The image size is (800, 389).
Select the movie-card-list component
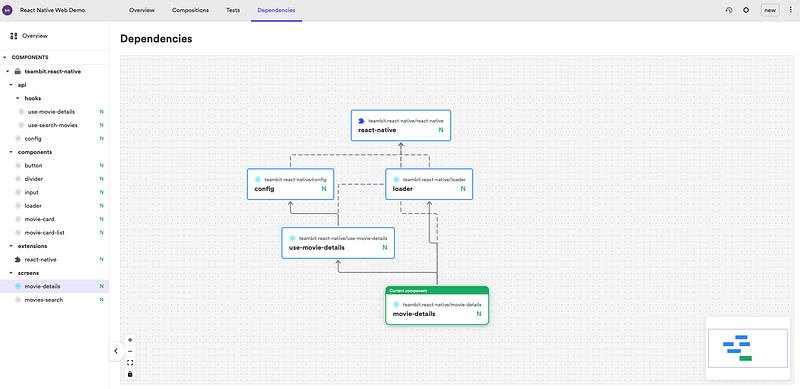coord(54,233)
